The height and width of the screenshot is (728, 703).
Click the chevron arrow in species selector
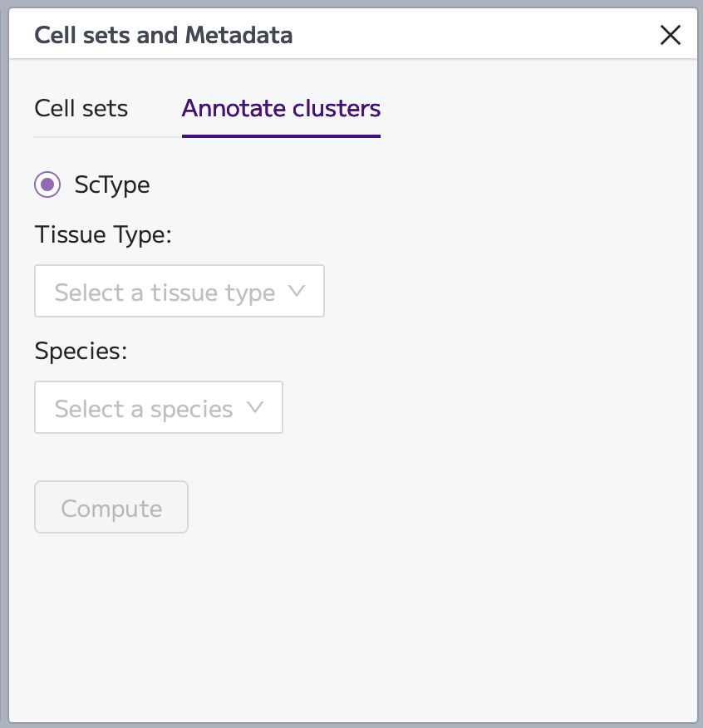tap(255, 407)
